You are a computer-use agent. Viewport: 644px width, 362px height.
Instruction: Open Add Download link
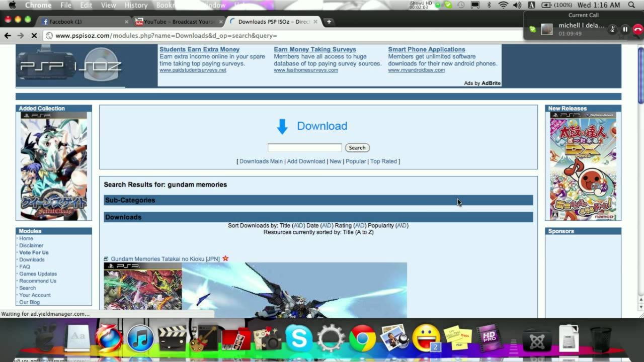[x=306, y=161]
